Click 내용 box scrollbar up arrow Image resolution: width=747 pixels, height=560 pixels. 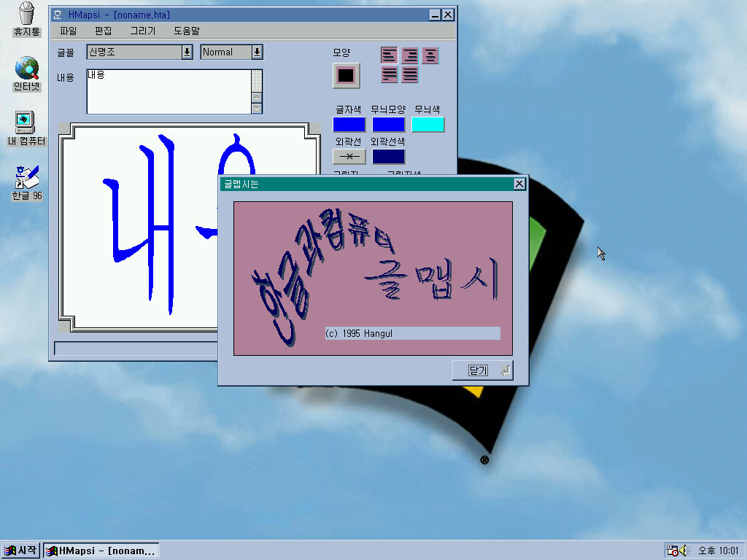tap(257, 98)
